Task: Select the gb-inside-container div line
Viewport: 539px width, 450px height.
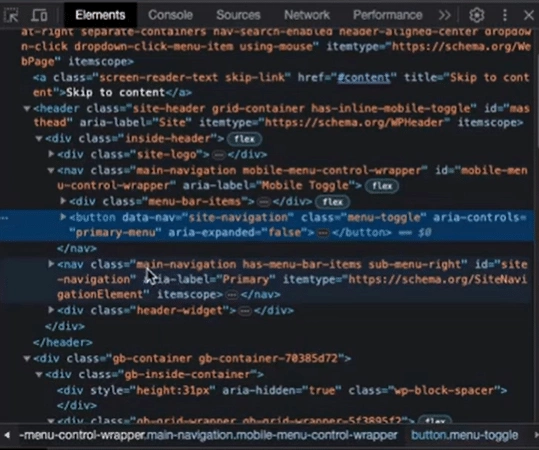Action: click(x=154, y=374)
